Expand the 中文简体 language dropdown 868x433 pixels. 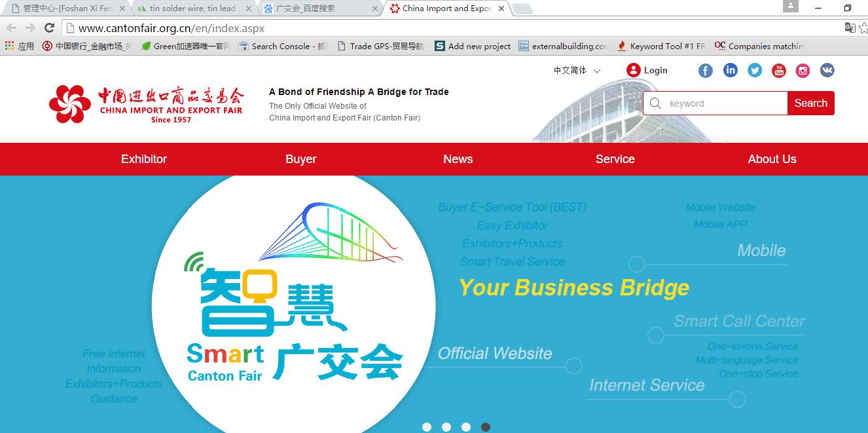[x=577, y=70]
